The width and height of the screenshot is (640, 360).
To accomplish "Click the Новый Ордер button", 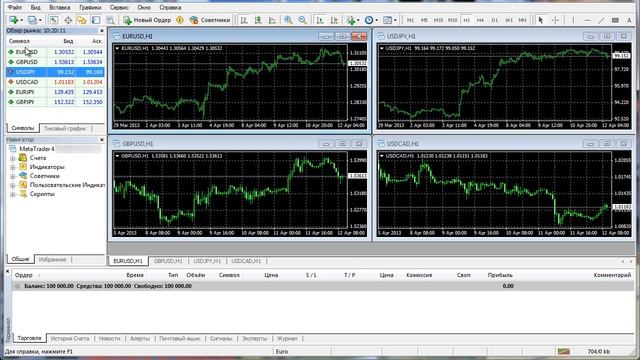I will tap(147, 20).
